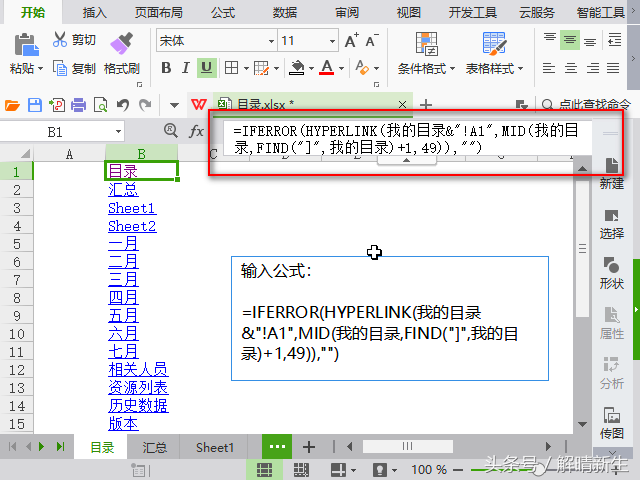Toggle Bold formatting
Screen dimensions: 640x480
pyautogui.click(x=166, y=68)
